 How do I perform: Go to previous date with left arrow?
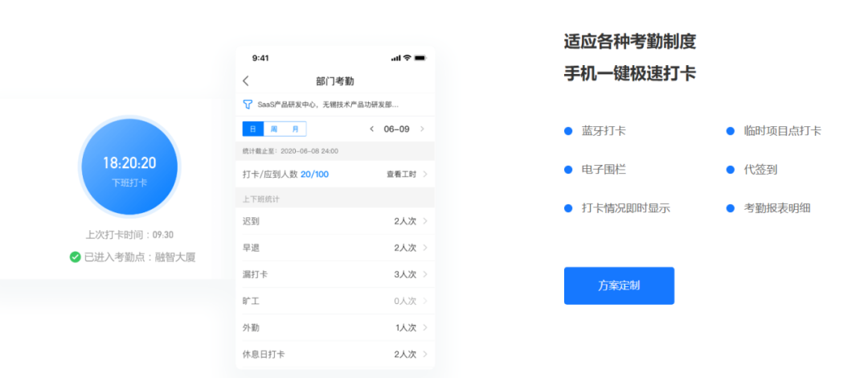371,129
